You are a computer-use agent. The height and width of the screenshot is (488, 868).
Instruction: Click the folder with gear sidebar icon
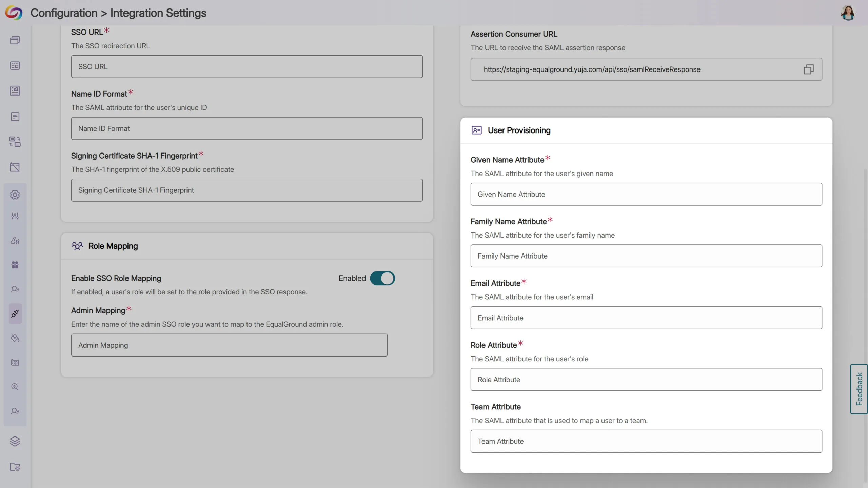click(x=15, y=467)
